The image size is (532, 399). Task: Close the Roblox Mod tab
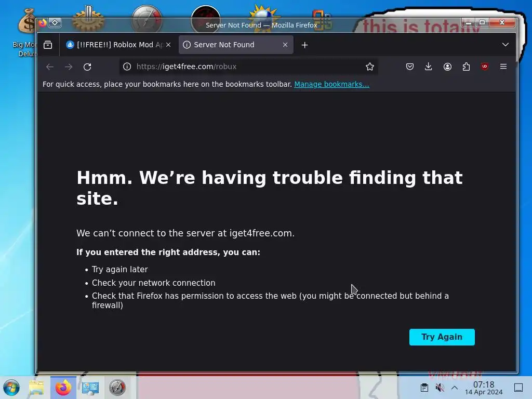(x=168, y=45)
